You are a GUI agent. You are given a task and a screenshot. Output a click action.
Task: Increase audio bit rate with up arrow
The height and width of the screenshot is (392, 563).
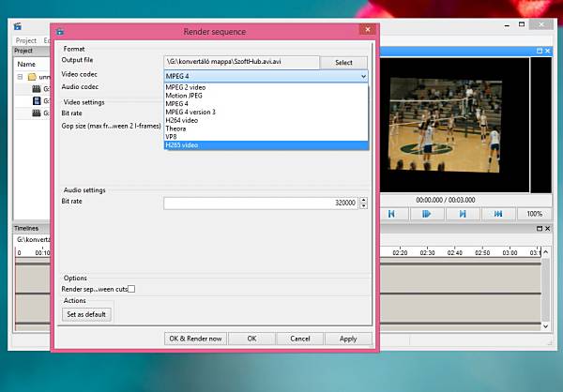(x=364, y=200)
